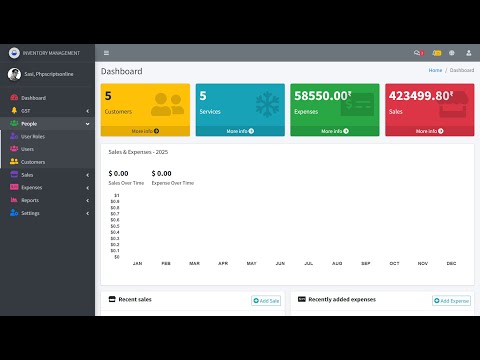The width and height of the screenshot is (480, 360).
Task: Click the snowflake icon on Services card
Action: click(x=267, y=105)
